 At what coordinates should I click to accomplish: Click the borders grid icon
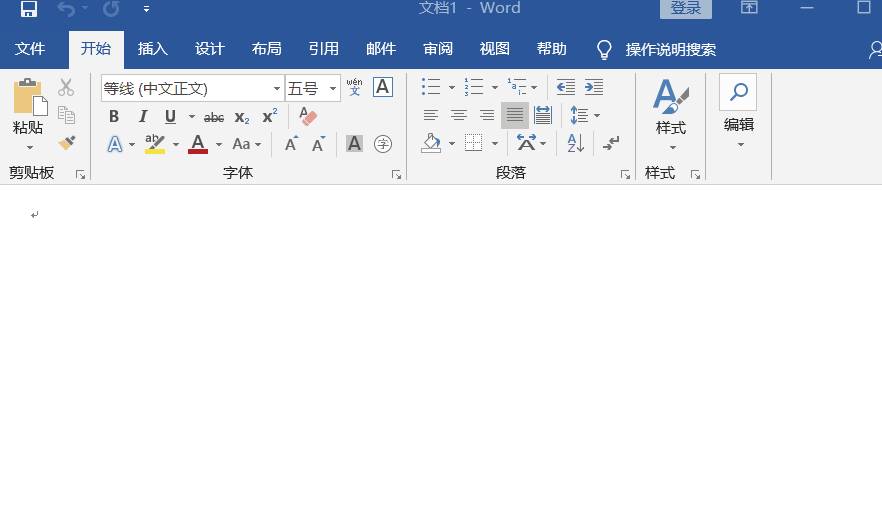pos(474,143)
